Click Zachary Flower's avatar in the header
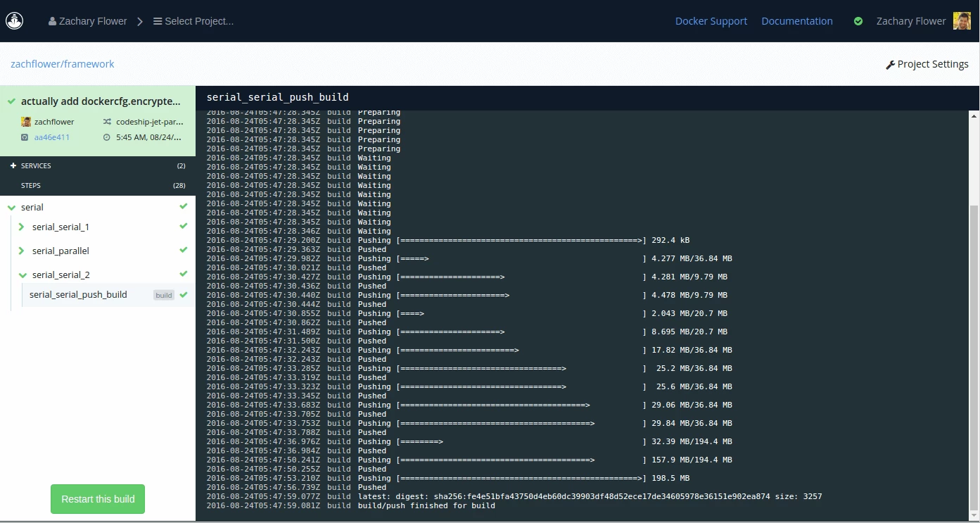 pyautogui.click(x=962, y=21)
